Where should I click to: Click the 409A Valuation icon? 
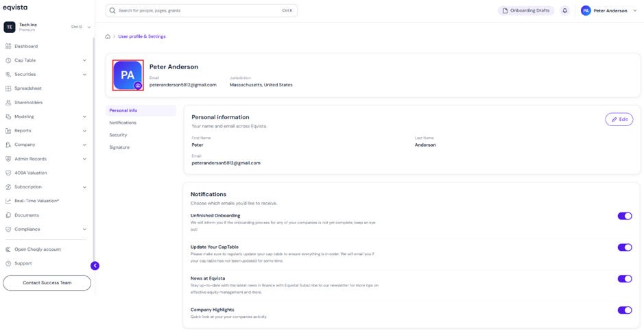coord(8,173)
